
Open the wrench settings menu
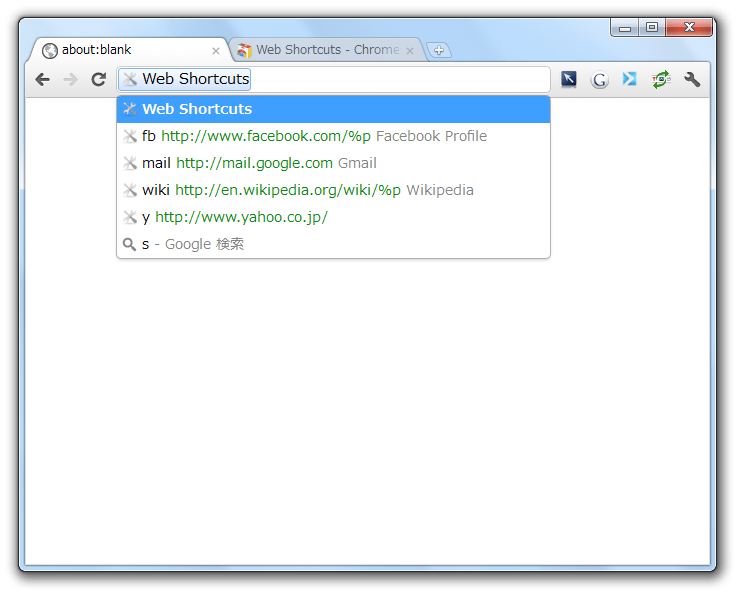click(692, 79)
